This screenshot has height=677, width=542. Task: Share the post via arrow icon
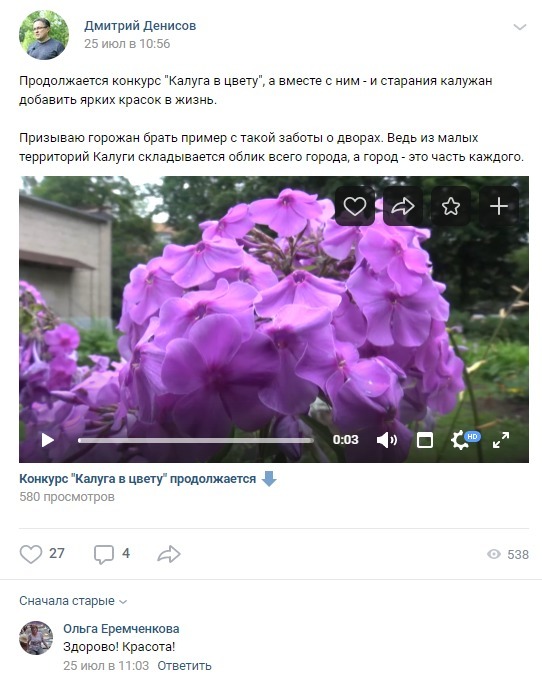click(168, 554)
